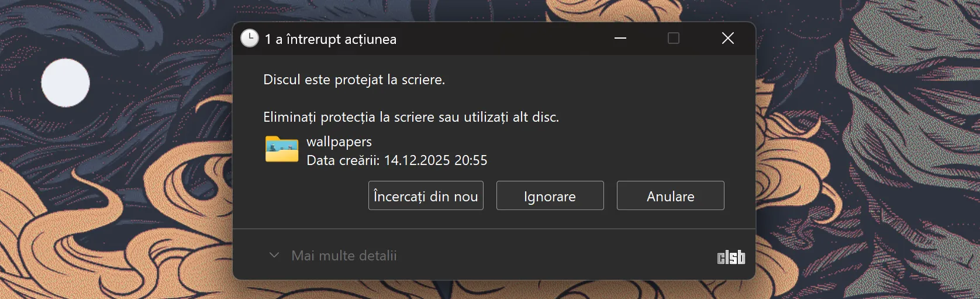Click the greyed-out maximize button
Image resolution: width=980 pixels, height=299 pixels.
[674, 39]
